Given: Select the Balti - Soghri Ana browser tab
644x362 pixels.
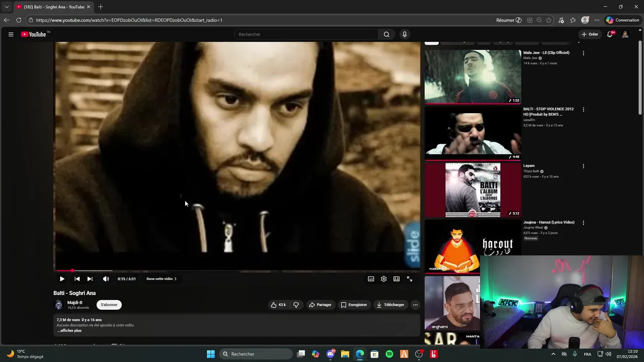Looking at the screenshot, I should coord(53,7).
